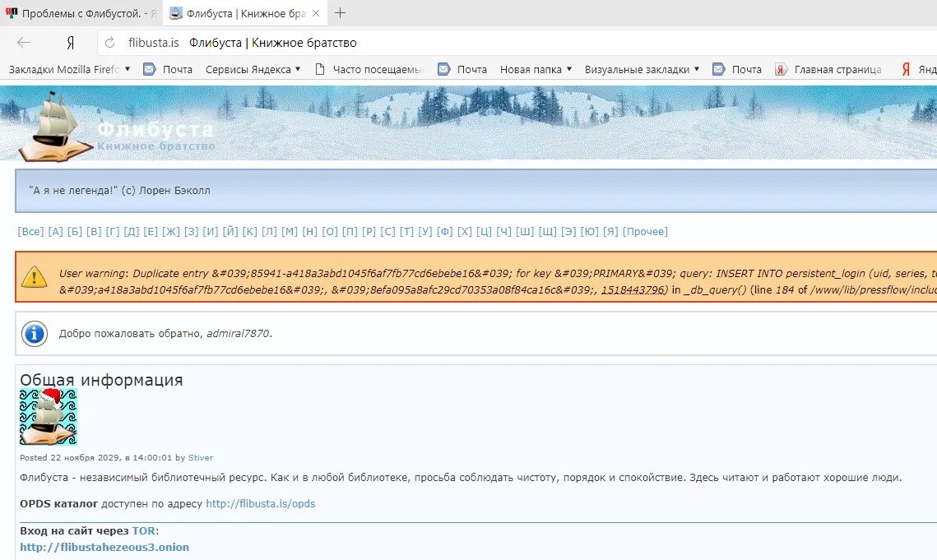This screenshot has width=937, height=560.
Task: Reload the page with refresh icon
Action: tap(110, 43)
